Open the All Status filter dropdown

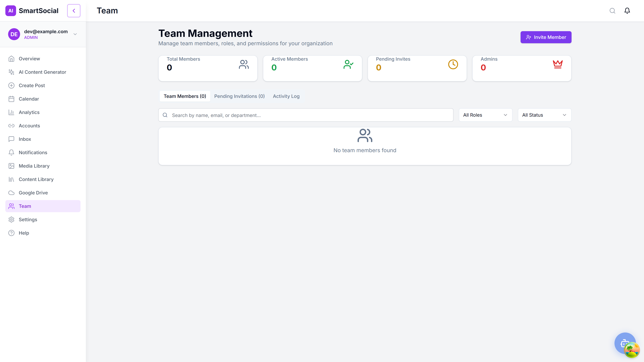click(545, 115)
